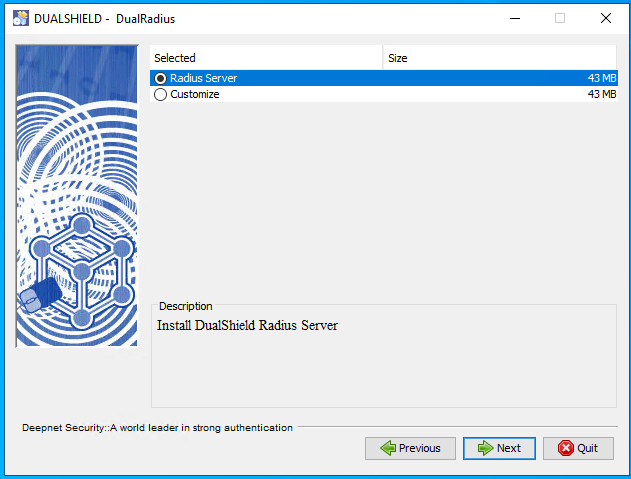Click the Description group label
The width and height of the screenshot is (631, 479).
(186, 306)
